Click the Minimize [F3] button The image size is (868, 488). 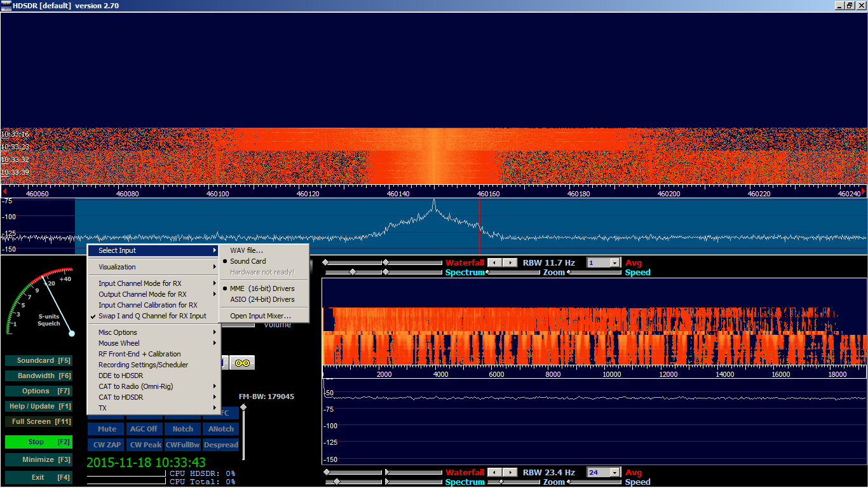38,459
